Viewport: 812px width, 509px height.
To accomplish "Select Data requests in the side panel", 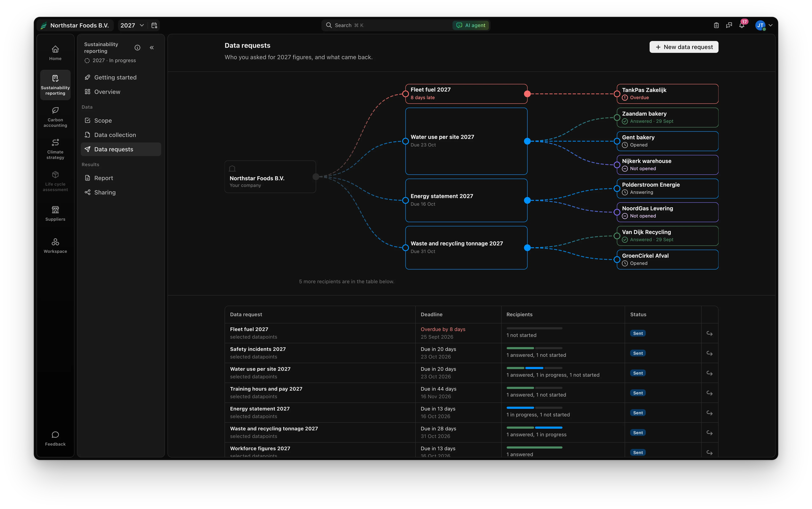I will point(121,149).
